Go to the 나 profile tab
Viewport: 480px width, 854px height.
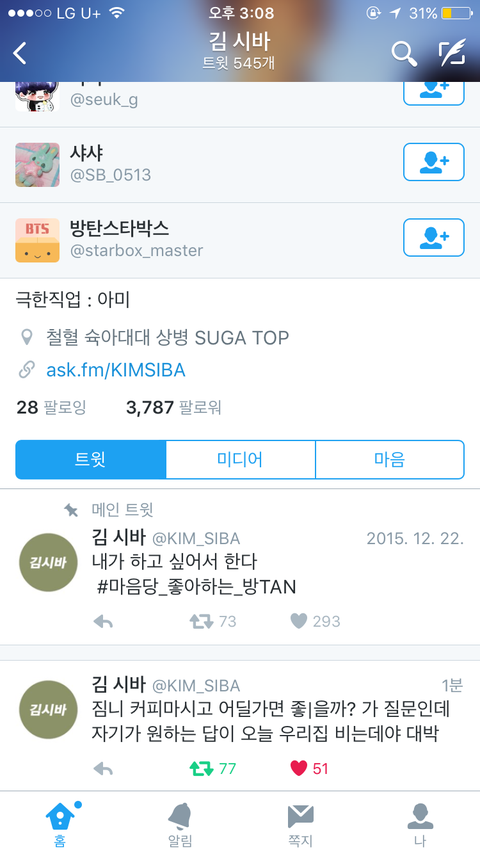[420, 825]
